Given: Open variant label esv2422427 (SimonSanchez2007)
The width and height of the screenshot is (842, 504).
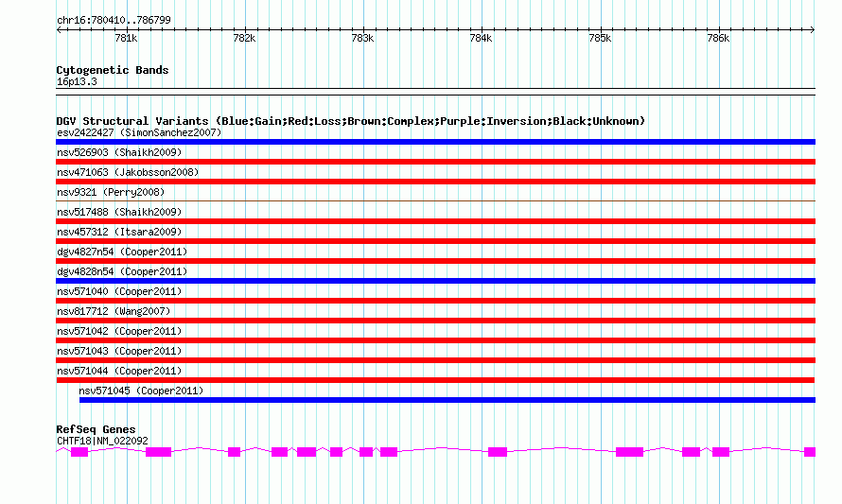Looking at the screenshot, I should [x=139, y=132].
